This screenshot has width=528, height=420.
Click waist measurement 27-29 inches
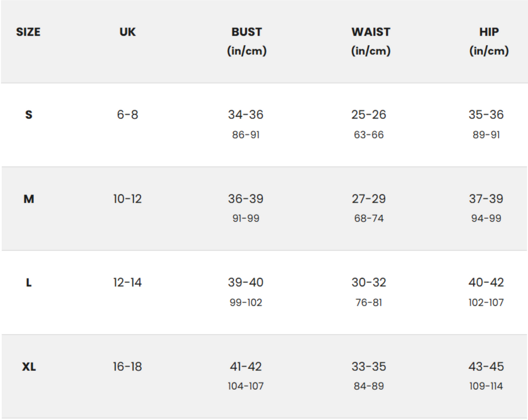click(x=369, y=199)
